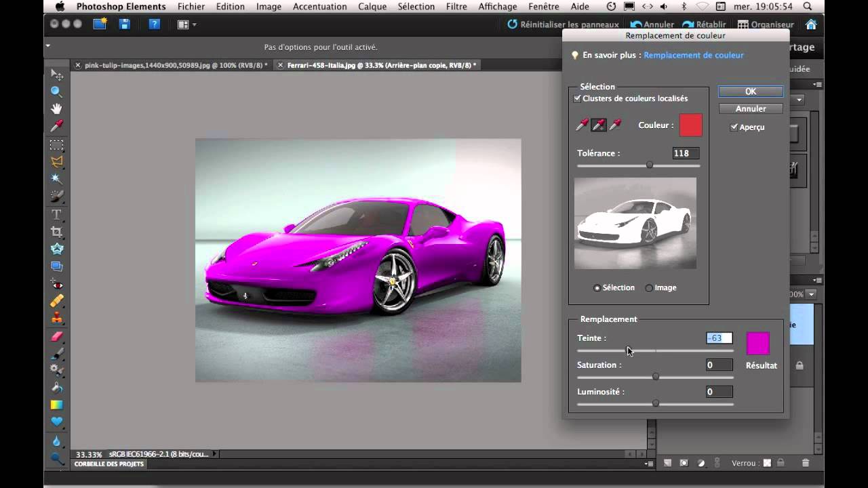Select the Red Eye Removal tool

tap(57, 284)
